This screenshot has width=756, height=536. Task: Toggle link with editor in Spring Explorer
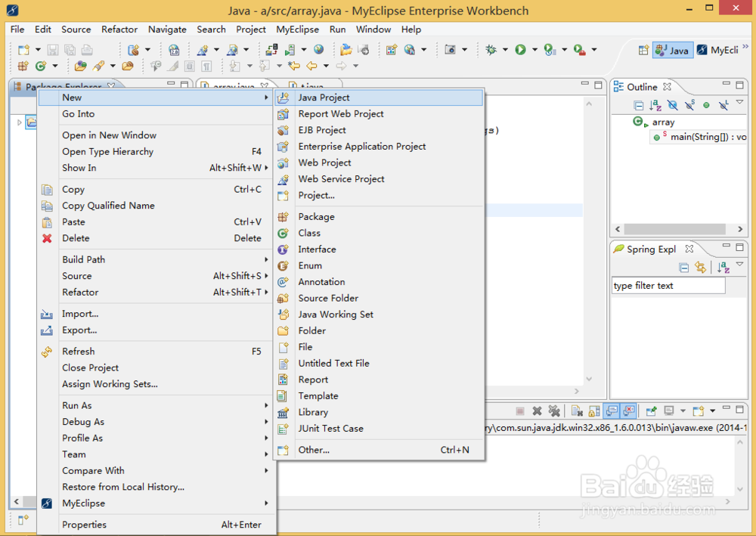[x=701, y=268]
